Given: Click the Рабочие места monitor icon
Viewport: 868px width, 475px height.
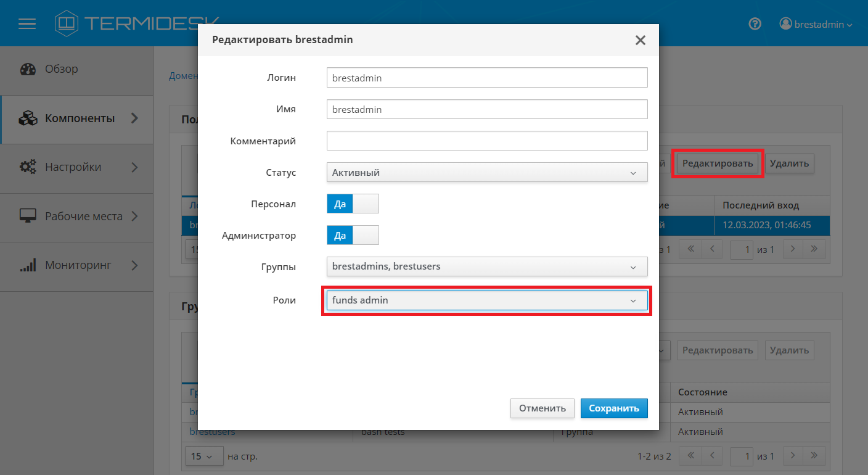Looking at the screenshot, I should pos(28,217).
